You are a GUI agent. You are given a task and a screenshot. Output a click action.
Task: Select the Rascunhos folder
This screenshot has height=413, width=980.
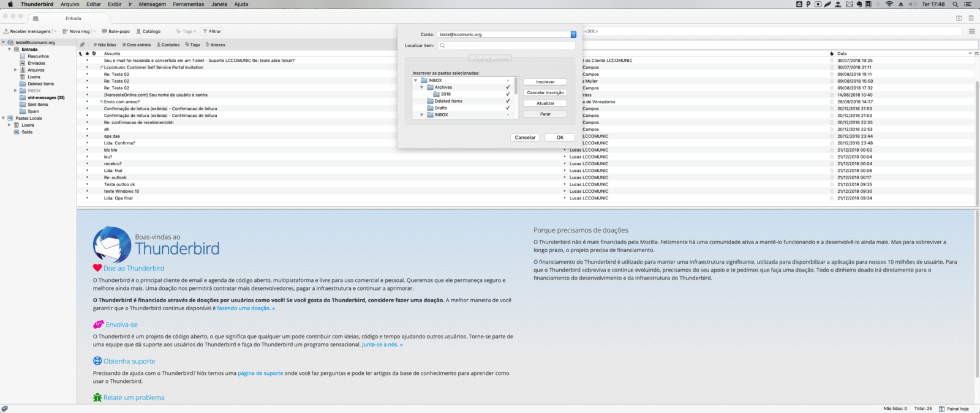(x=38, y=56)
